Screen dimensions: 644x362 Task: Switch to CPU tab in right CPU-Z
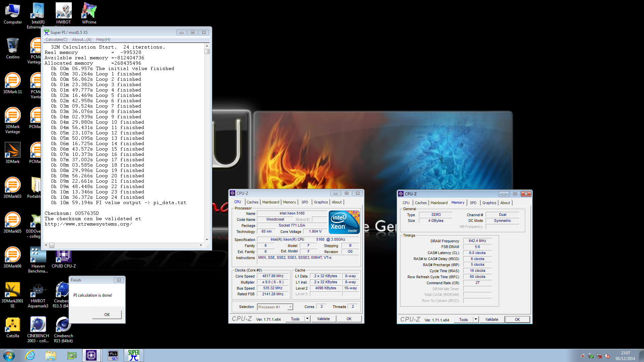point(406,203)
